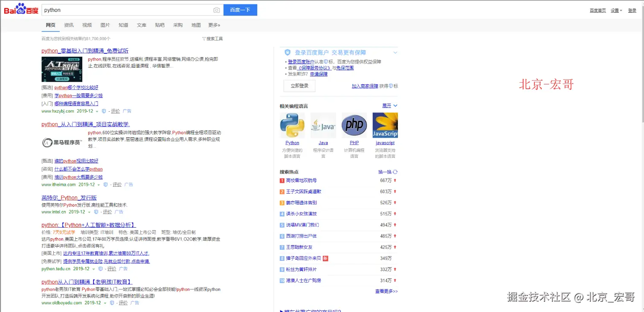
Task: Click the Python logo thumbnail
Action: pos(292,125)
